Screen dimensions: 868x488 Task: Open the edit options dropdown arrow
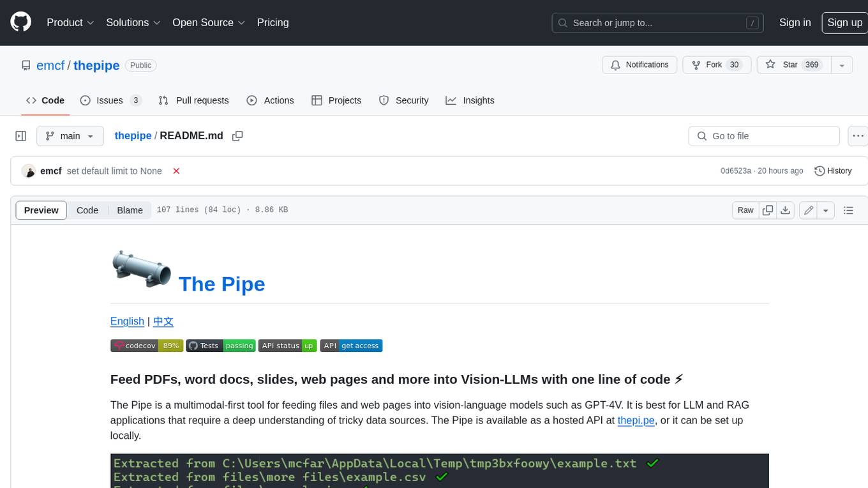click(x=826, y=210)
